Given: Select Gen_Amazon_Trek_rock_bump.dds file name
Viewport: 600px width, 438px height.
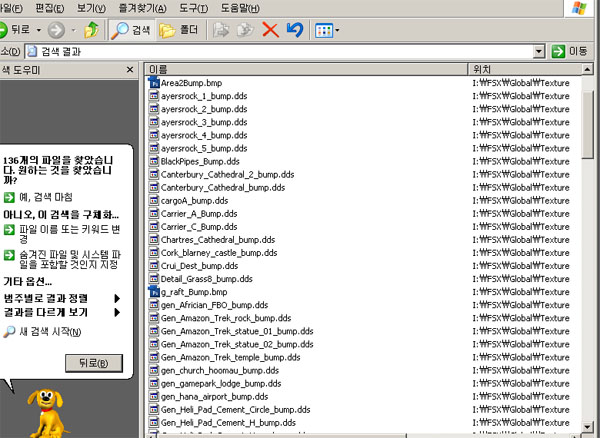Looking at the screenshot, I should (x=226, y=318).
